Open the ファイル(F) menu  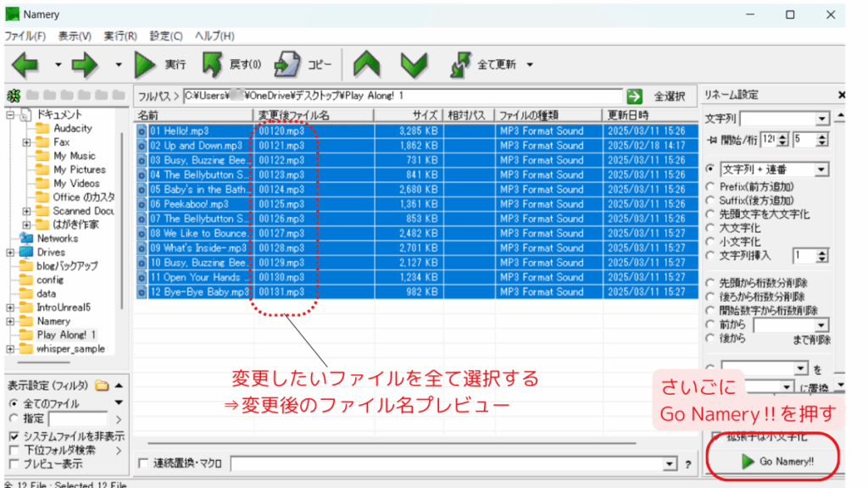25,36
